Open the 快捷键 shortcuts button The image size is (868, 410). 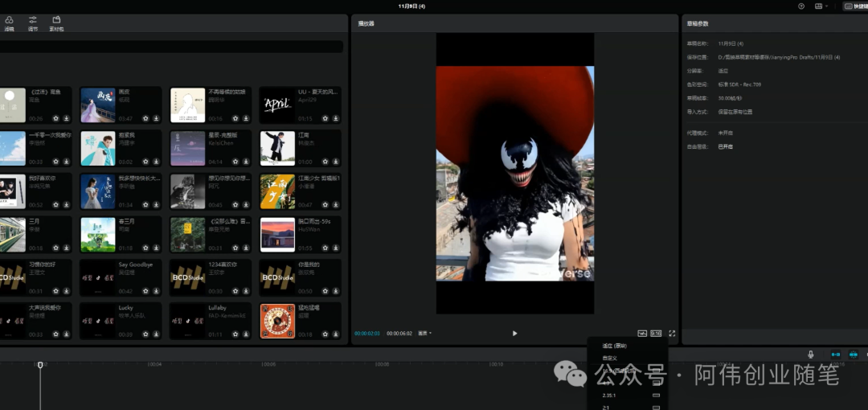pyautogui.click(x=856, y=6)
